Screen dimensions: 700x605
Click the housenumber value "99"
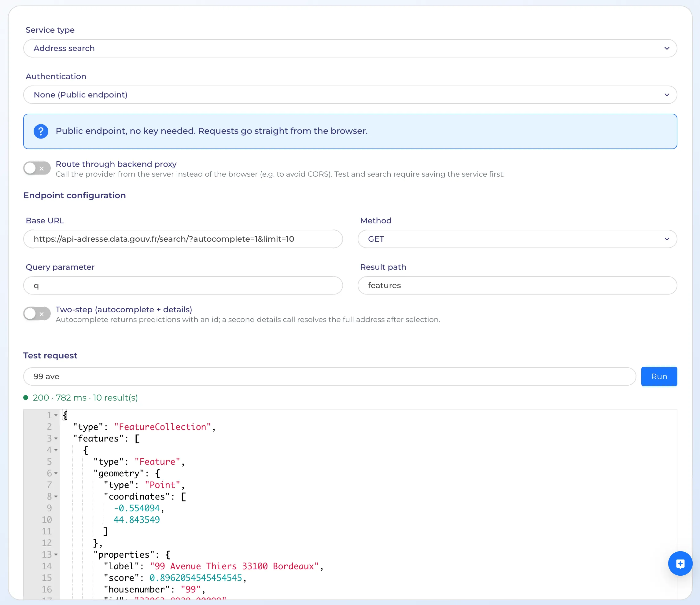tap(190, 589)
